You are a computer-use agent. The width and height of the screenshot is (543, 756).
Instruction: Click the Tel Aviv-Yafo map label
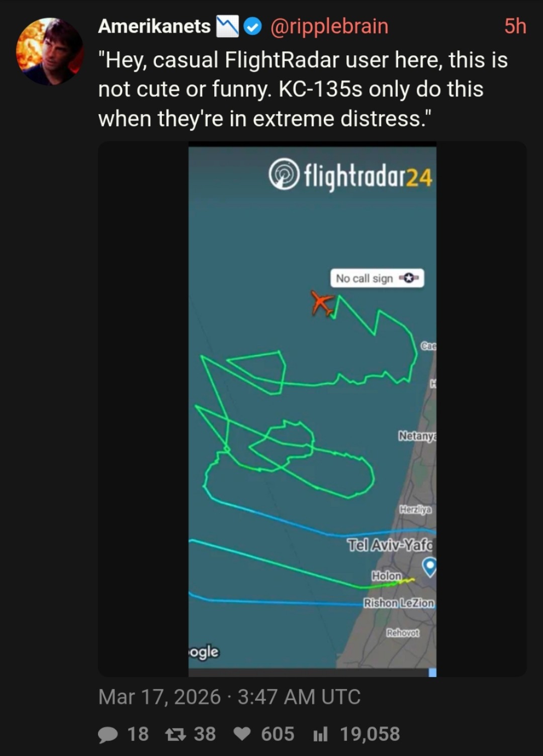tap(390, 545)
